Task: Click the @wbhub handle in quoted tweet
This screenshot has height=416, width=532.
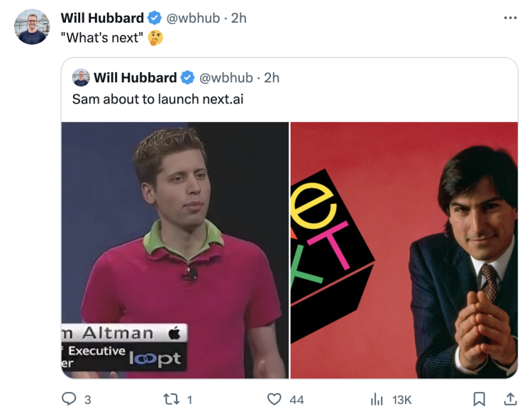Action: point(226,78)
